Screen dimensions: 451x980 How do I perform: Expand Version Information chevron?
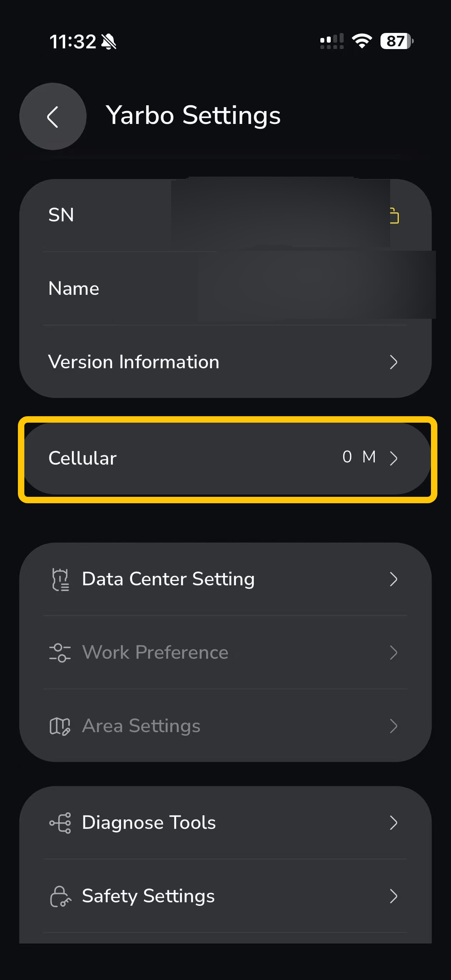click(394, 362)
